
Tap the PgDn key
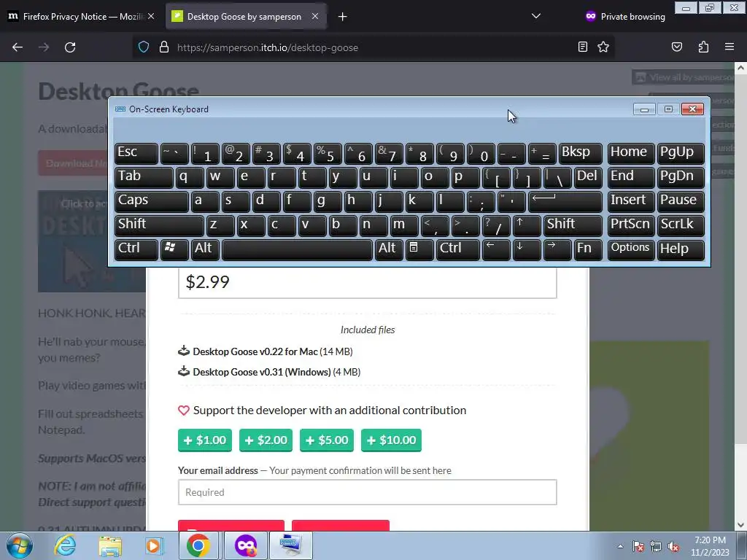(x=681, y=176)
